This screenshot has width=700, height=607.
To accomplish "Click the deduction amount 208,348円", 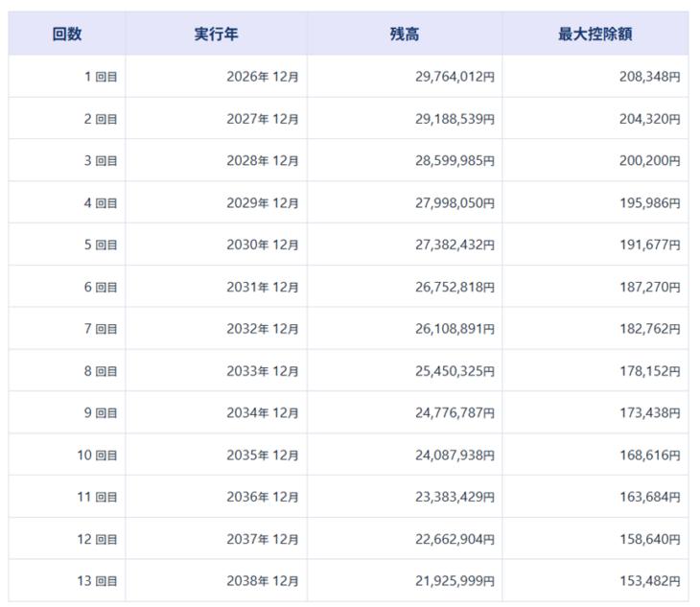I will click(649, 77).
